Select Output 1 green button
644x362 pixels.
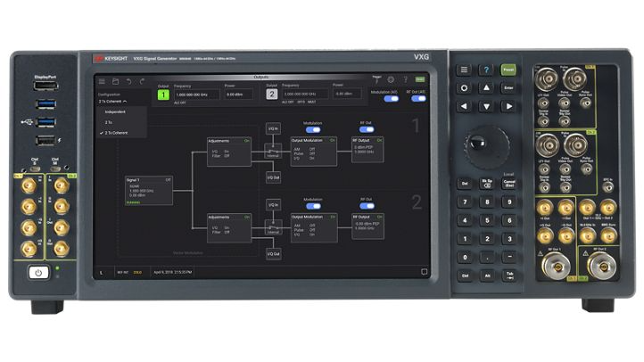[163, 94]
